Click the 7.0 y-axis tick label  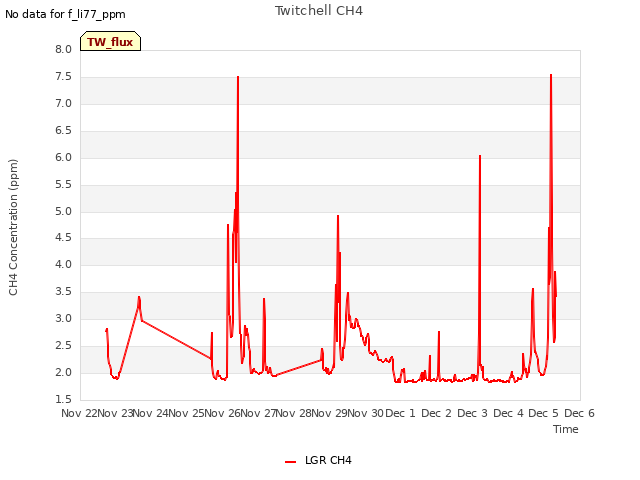[x=63, y=103]
